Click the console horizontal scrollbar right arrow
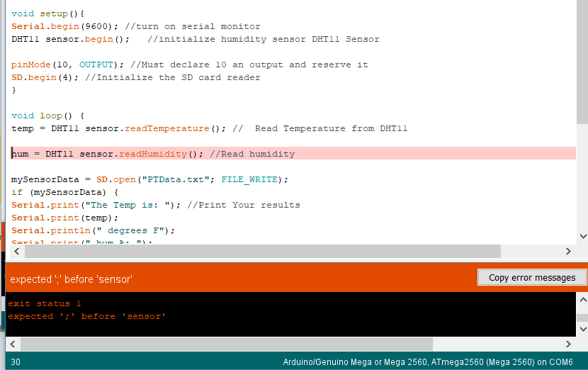 click(568, 344)
